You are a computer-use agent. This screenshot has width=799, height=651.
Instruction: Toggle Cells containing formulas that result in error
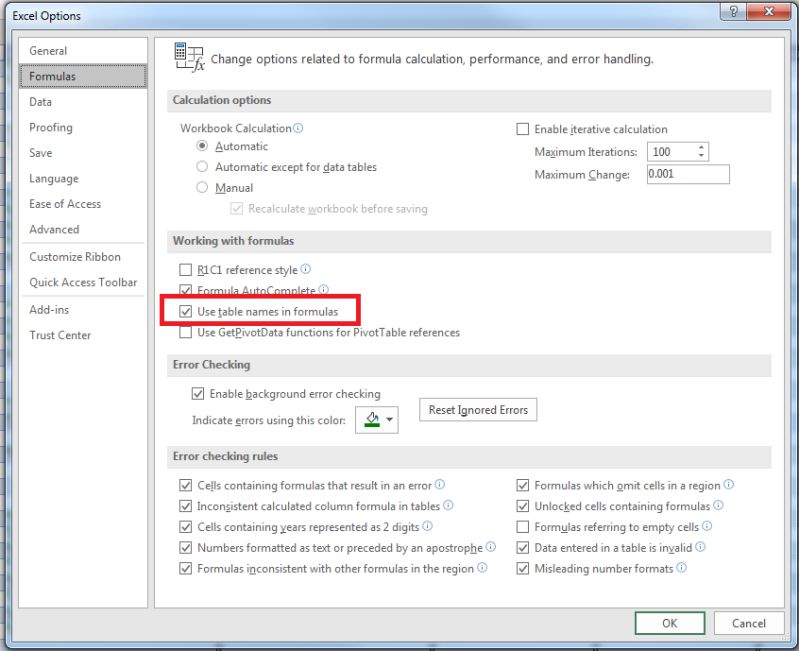point(185,485)
